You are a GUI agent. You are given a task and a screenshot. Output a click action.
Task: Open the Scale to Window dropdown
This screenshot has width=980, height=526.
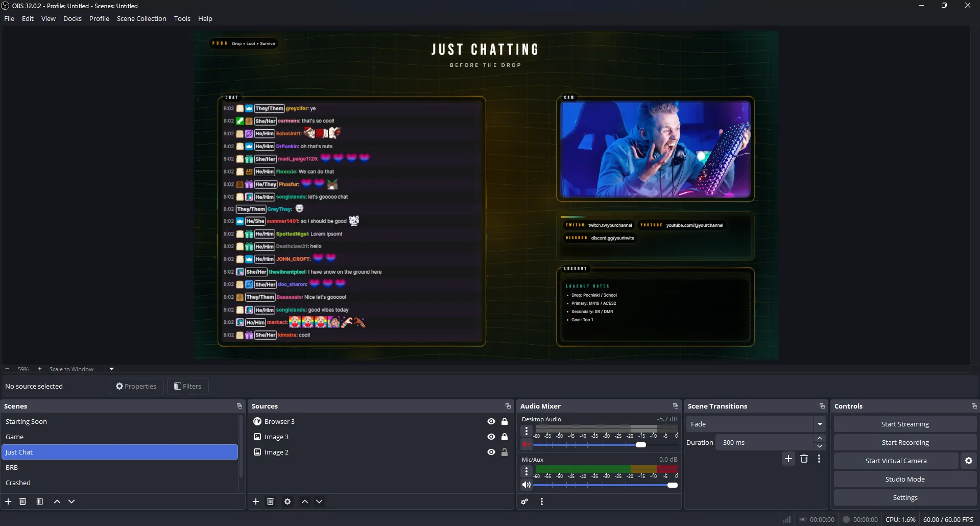point(111,369)
